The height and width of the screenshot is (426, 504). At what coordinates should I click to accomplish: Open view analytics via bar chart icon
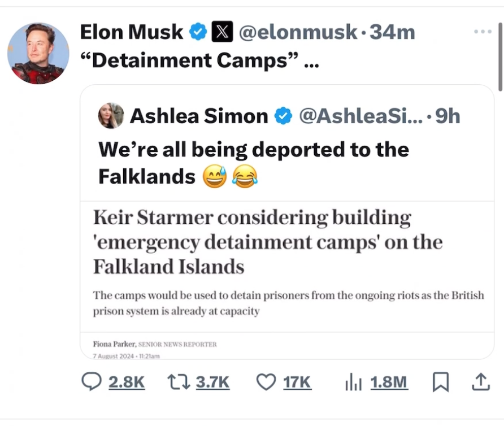point(354,382)
